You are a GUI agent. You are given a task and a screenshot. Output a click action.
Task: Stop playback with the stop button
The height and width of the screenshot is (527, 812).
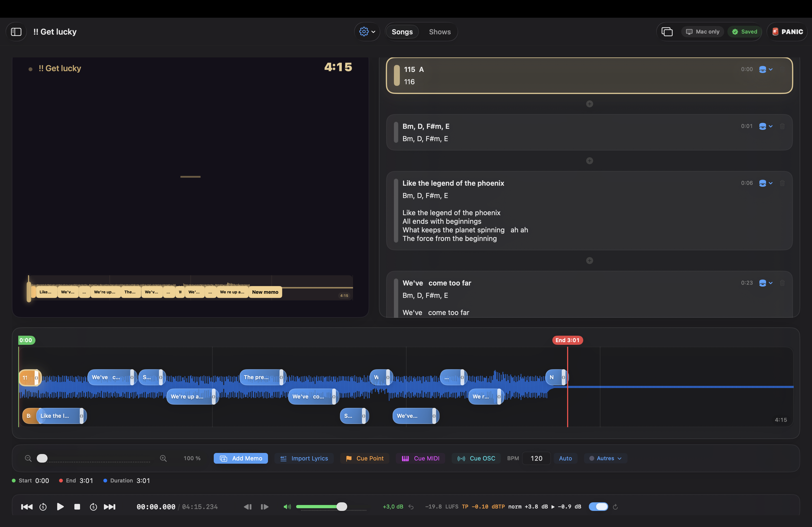coord(77,507)
